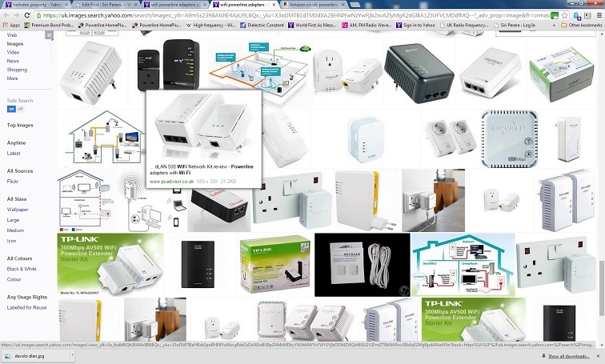Collapse the left sidebar with the double-chevron icon
The image size is (605, 364).
tap(50, 37)
